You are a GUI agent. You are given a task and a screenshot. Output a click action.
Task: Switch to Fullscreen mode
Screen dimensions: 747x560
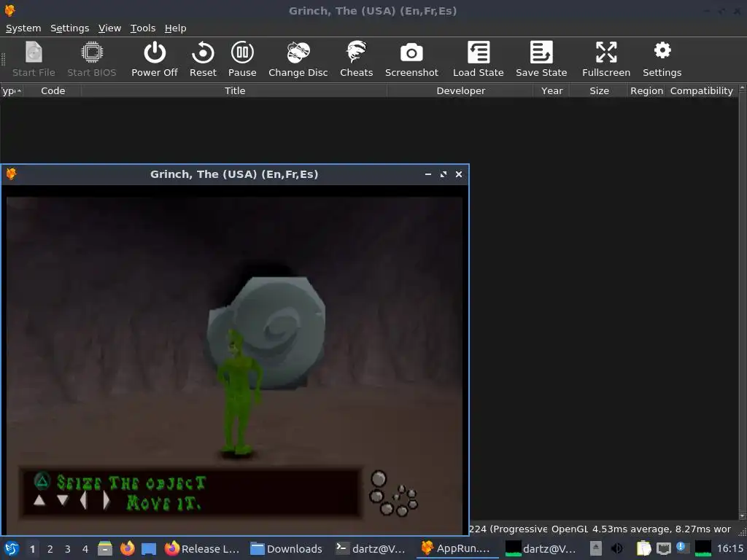(x=606, y=59)
